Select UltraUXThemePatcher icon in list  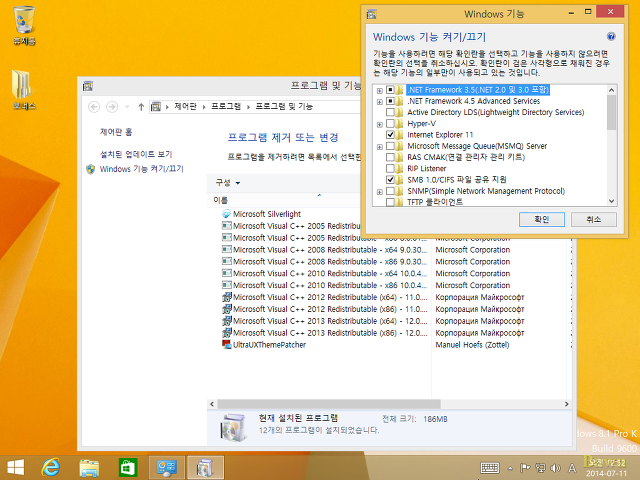(227, 344)
